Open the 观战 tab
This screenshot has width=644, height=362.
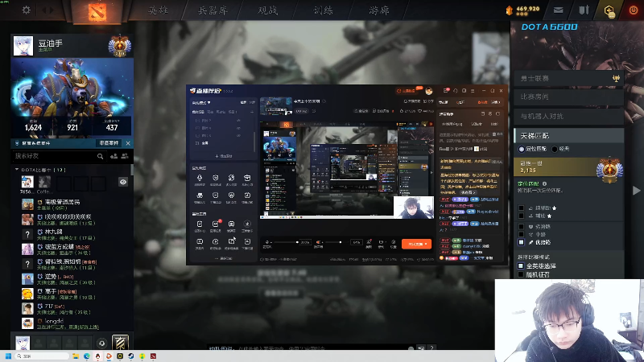click(x=268, y=10)
